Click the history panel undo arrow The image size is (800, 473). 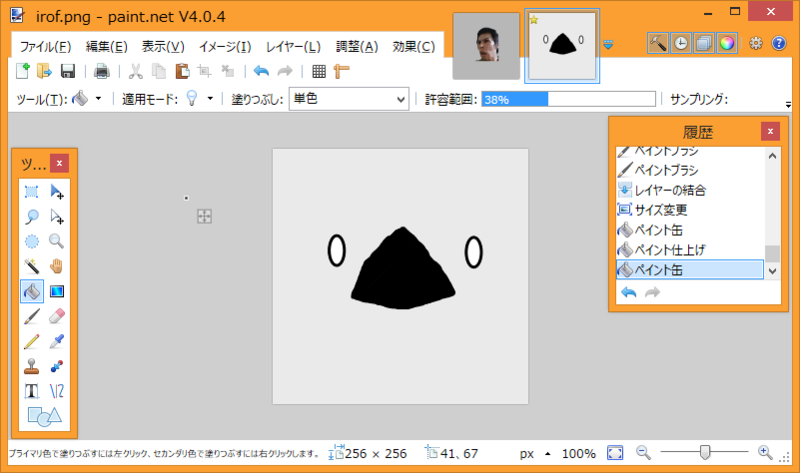pos(629,292)
